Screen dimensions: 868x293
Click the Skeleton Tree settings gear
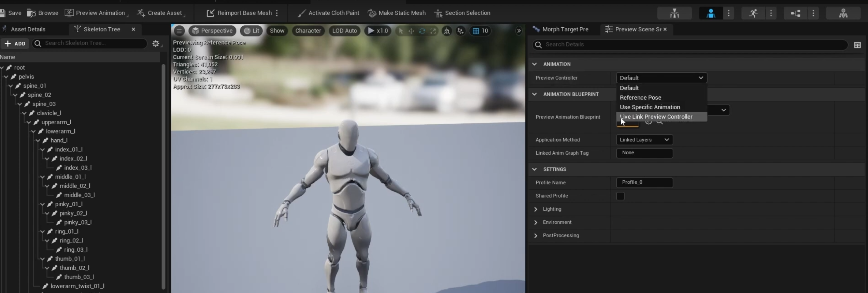pyautogui.click(x=156, y=43)
